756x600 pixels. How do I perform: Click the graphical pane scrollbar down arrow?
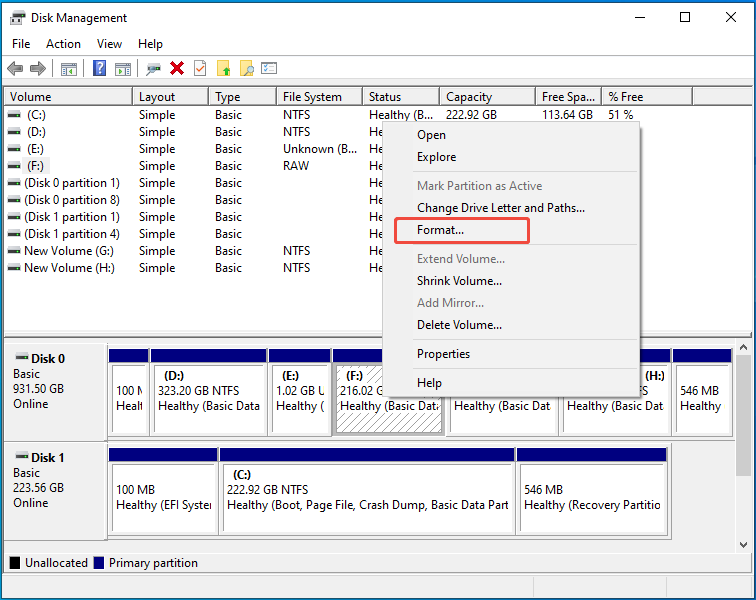point(743,544)
